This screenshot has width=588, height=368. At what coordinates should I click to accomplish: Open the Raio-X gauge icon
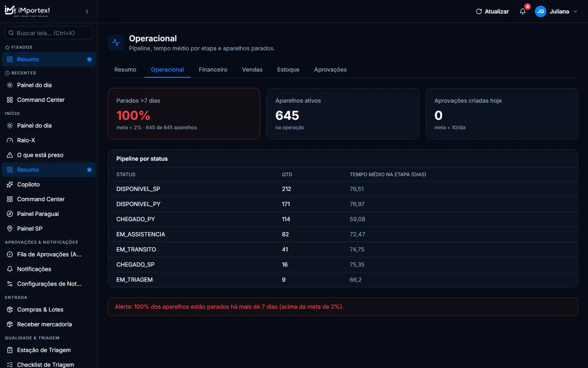tap(10, 140)
